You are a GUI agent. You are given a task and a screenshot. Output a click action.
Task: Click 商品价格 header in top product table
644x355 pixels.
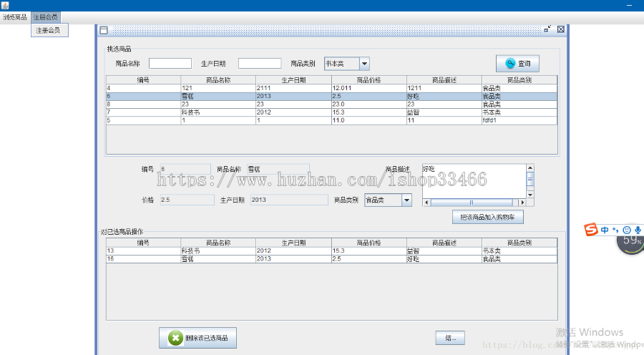pyautogui.click(x=369, y=80)
